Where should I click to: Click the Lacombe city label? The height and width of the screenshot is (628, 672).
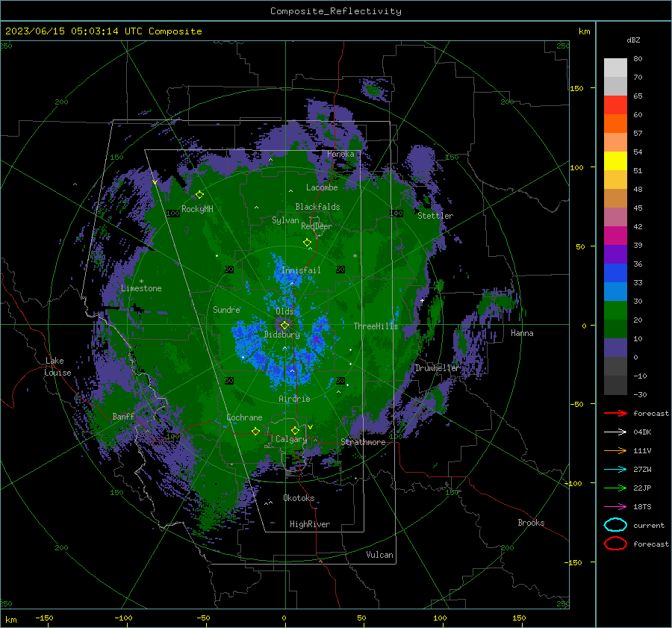tap(322, 187)
